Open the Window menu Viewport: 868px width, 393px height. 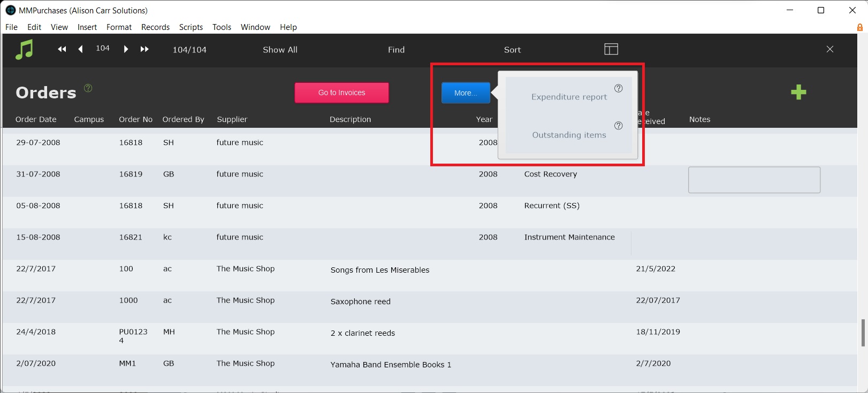pyautogui.click(x=255, y=27)
